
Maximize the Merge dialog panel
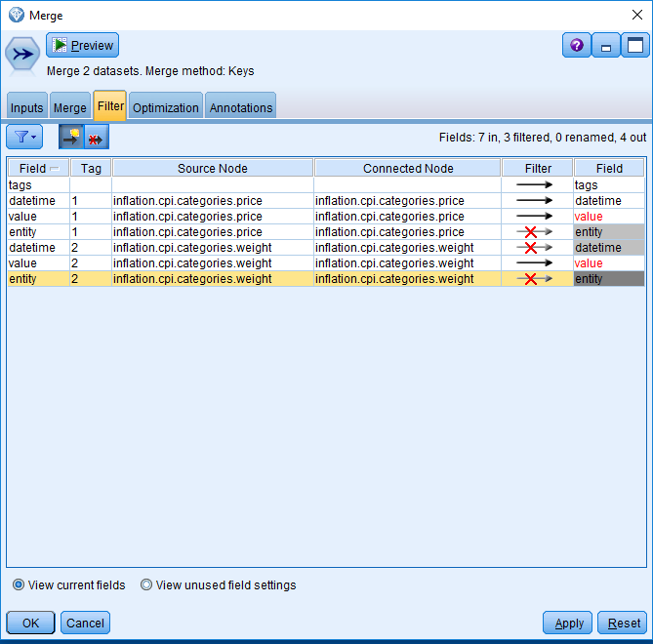tap(635, 45)
